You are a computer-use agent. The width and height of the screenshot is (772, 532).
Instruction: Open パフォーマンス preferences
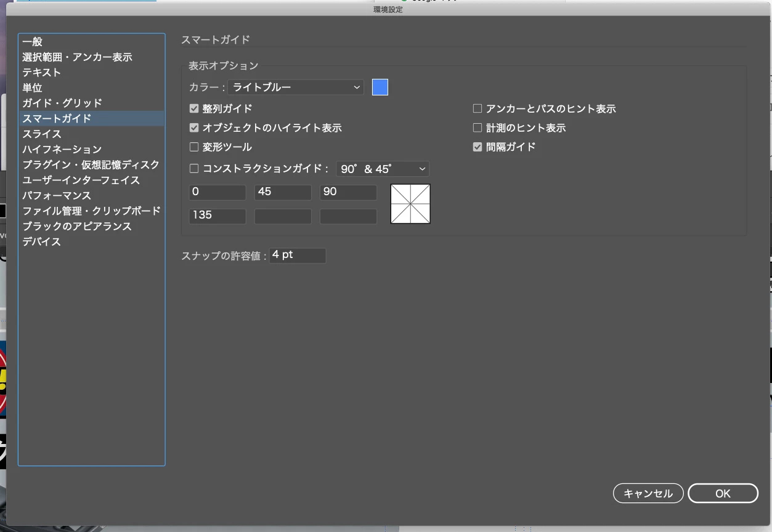pos(91,196)
